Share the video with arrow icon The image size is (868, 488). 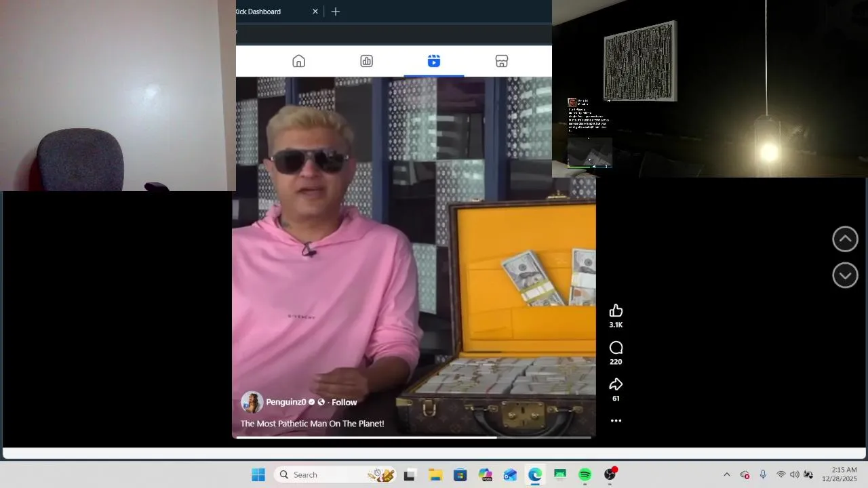coord(616,384)
